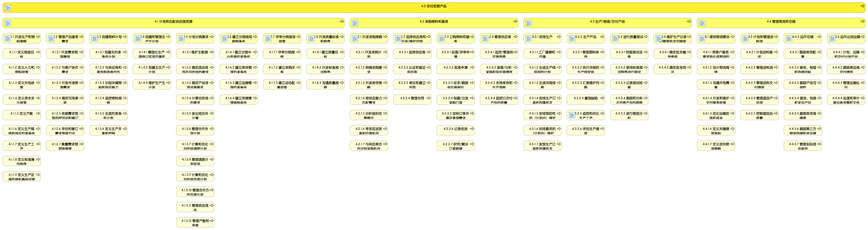The width and height of the screenshot is (868, 230).
Task: Open sub-diagram icon on 选择供应商和开发/维护合同 box
Action: pyautogui.click(x=398, y=38)
